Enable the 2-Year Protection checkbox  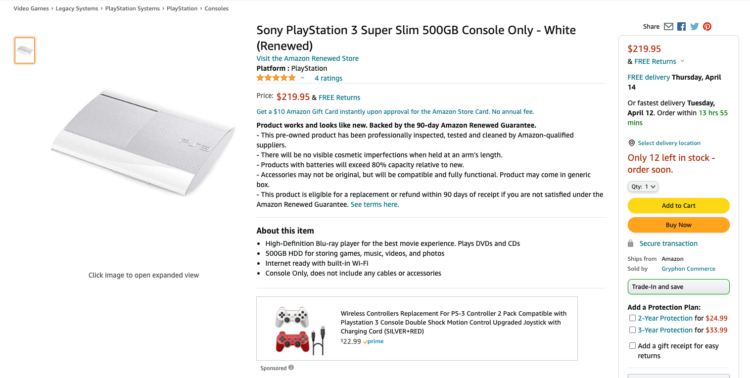point(632,318)
